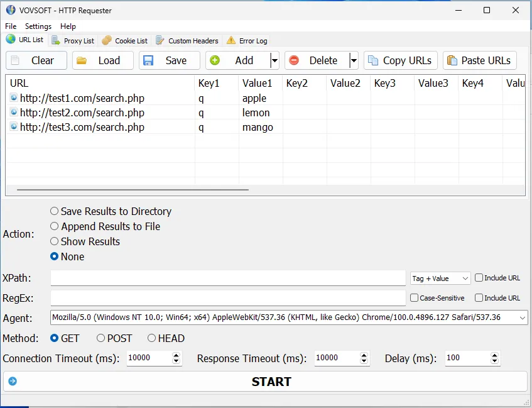
Task: Switch to the Cookie List tab
Action: [x=125, y=40]
